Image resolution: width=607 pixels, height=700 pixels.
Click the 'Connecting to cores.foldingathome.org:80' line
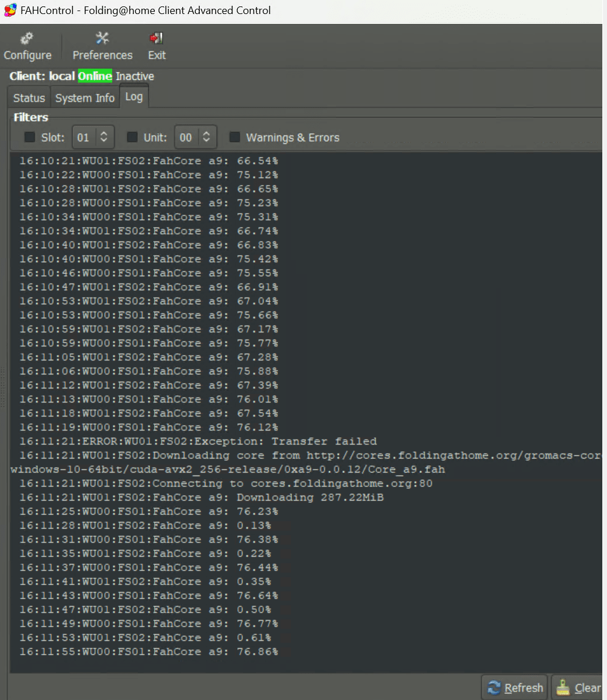pos(226,483)
